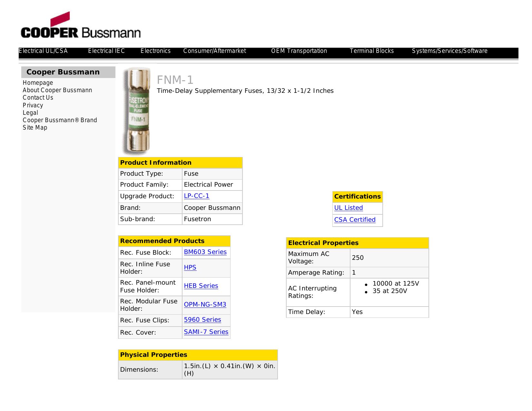Open the OPM-NG-SM3 modular holder link
This screenshot has height=411, width=532.
pos(205,305)
